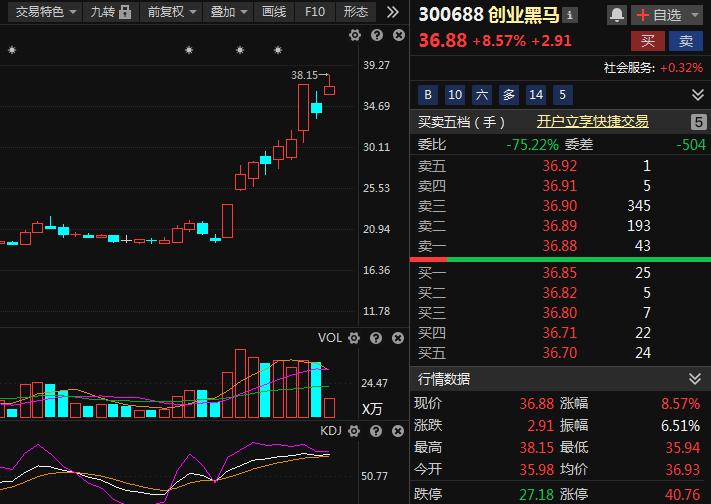Click the 买五 price 36.70
Viewport: 711px width, 504px height.
coord(560,352)
